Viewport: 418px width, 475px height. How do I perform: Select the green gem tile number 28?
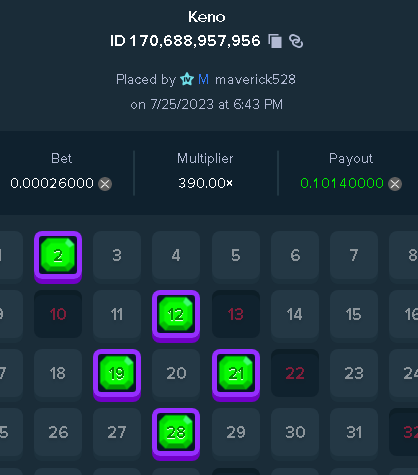pyautogui.click(x=176, y=434)
